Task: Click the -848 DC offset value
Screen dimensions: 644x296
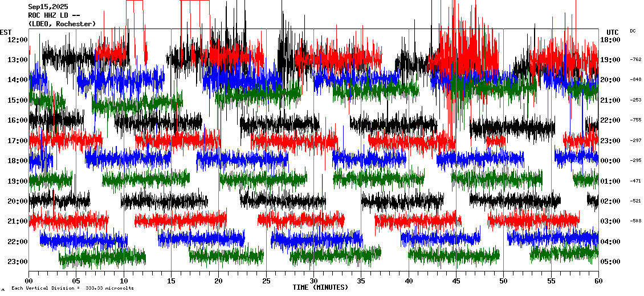Action: 636,80
